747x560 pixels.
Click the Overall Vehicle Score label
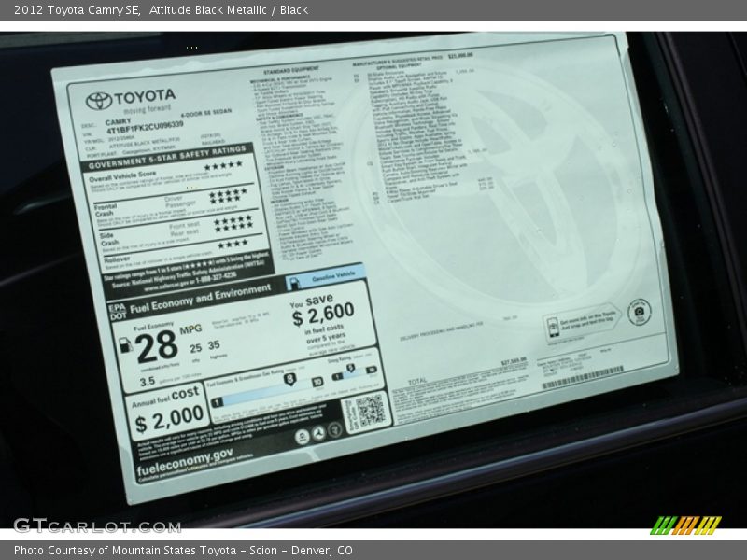click(122, 175)
